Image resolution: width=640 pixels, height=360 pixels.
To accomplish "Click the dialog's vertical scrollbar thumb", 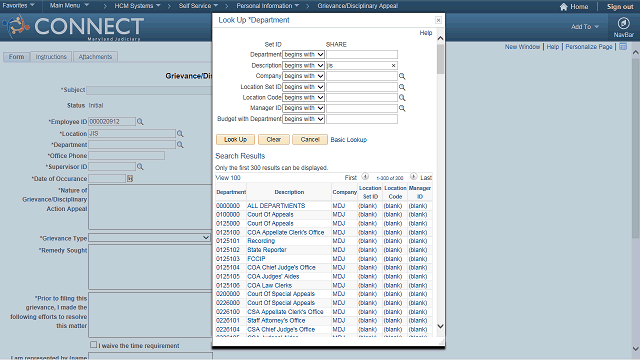I will click(440, 59).
